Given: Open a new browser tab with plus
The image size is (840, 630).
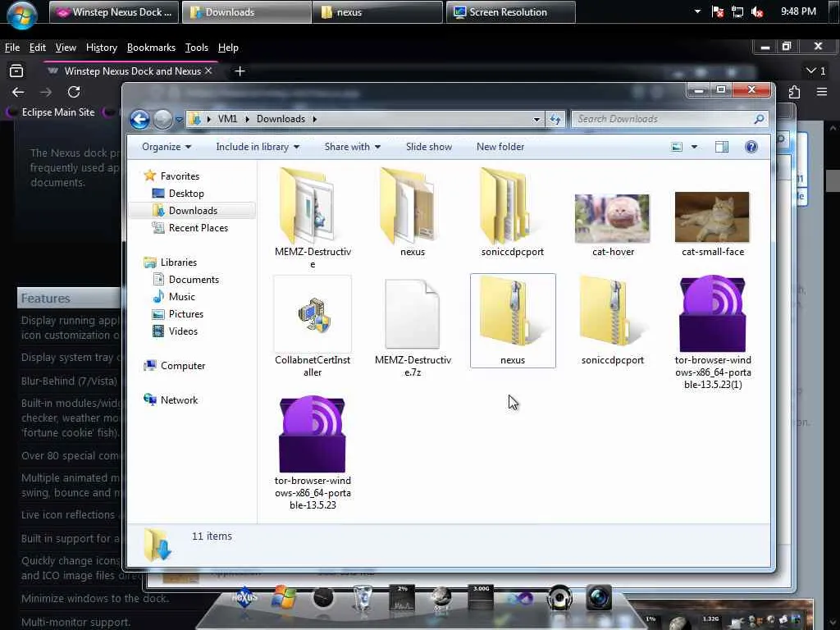Looking at the screenshot, I should point(240,71).
